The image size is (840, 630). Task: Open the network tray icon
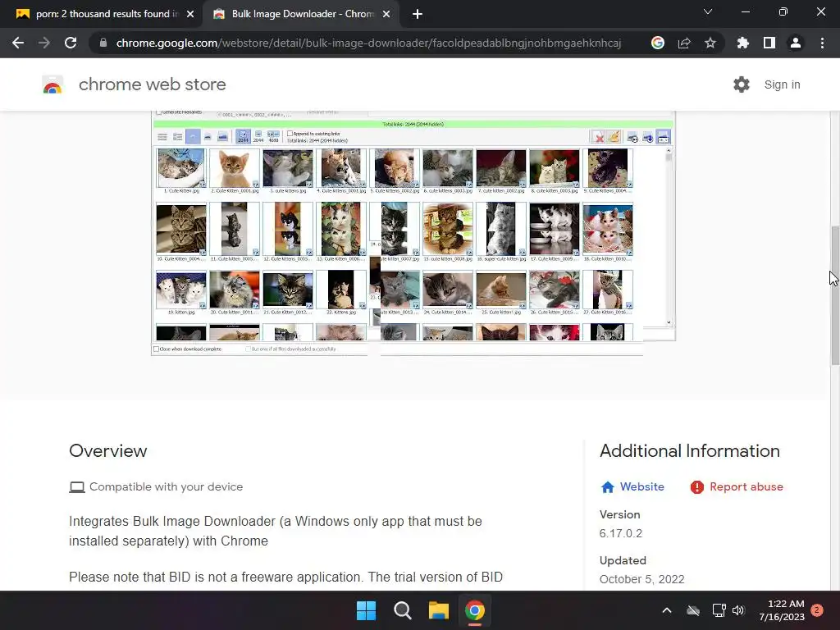pyautogui.click(x=719, y=610)
